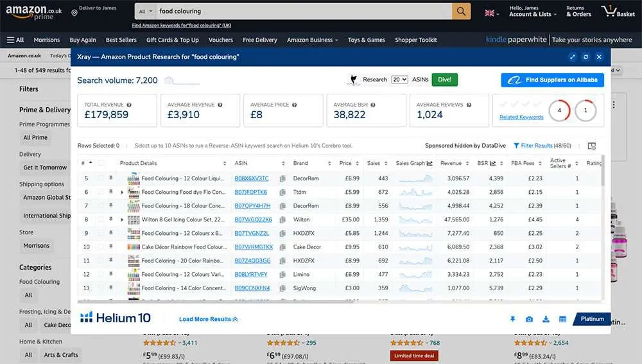Open the UK flag language dropdown
Image resolution: width=642 pixels, height=364 pixels.
pos(492,13)
